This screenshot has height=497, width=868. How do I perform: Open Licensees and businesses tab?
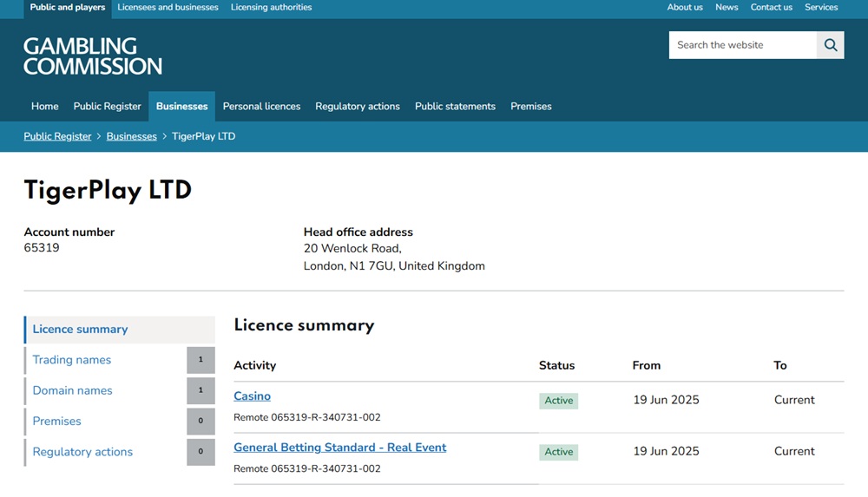click(168, 8)
